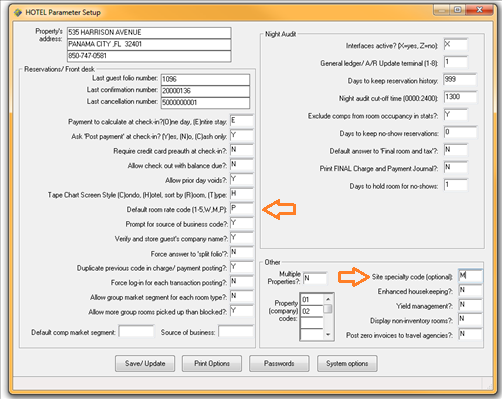Click the Night audit cut-off time field
The width and height of the screenshot is (502, 399).
[460, 98]
